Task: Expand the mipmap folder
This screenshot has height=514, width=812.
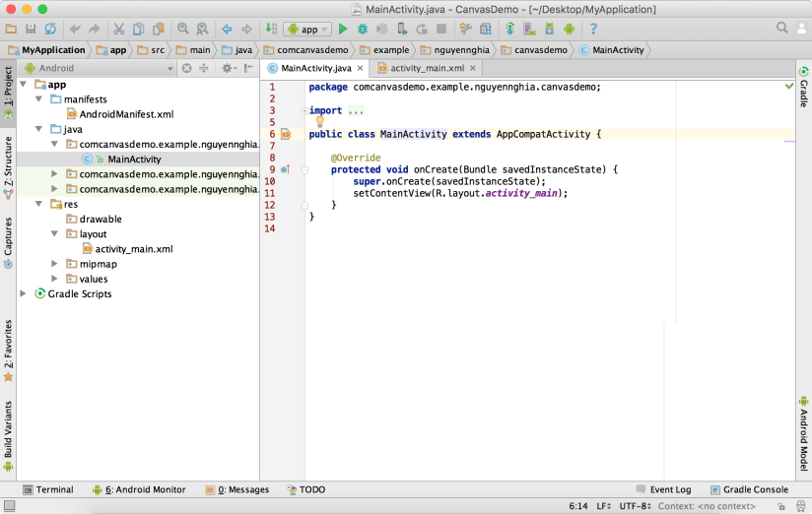Action: [54, 264]
